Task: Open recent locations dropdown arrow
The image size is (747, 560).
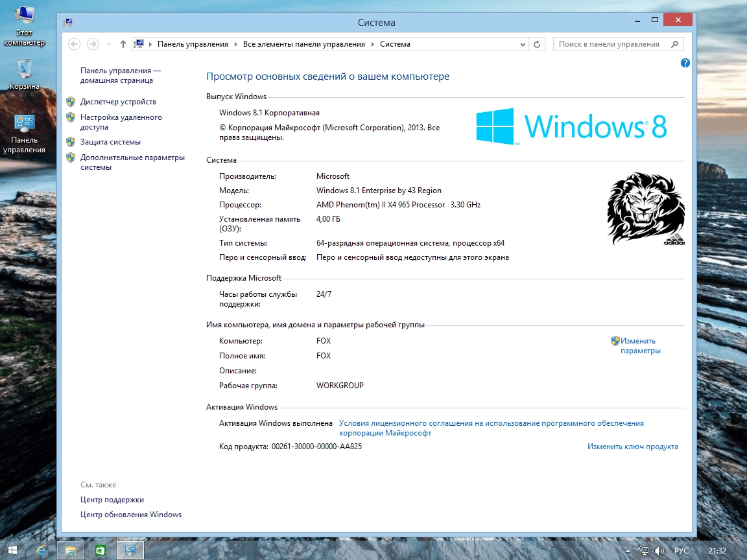Action: pos(109,44)
